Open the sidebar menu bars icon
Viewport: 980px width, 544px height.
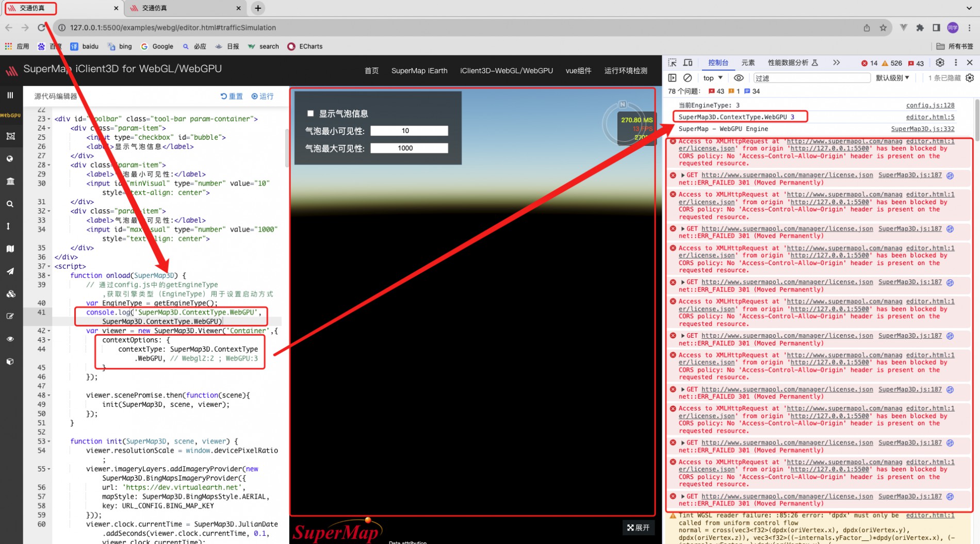point(10,95)
